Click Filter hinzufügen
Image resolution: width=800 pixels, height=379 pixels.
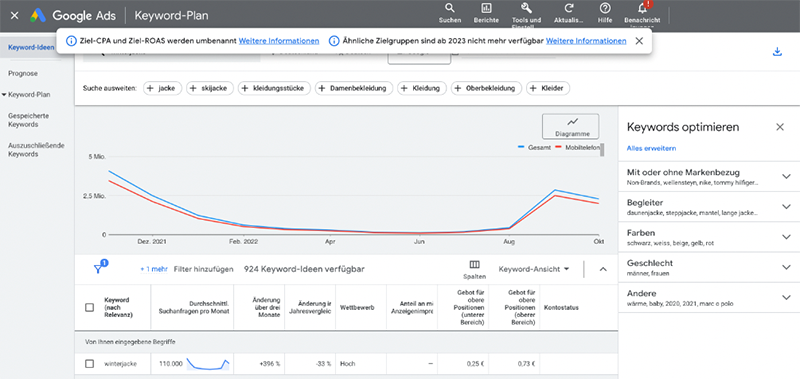204,269
